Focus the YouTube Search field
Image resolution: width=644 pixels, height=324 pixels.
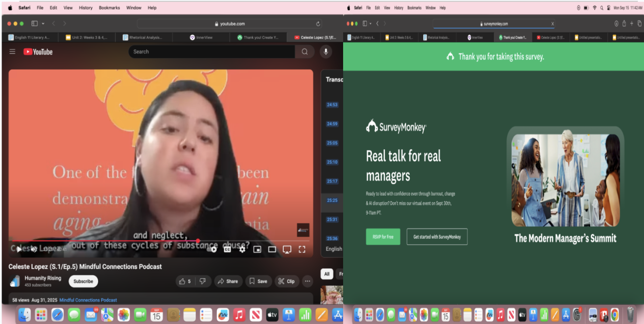(x=212, y=51)
